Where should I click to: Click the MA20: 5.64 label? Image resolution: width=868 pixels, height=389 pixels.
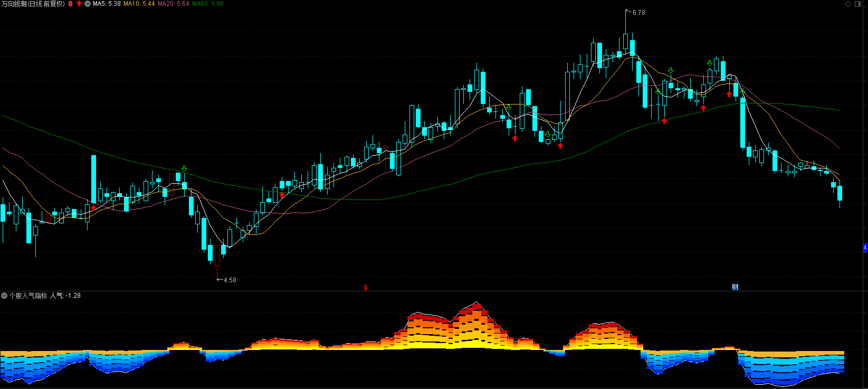pyautogui.click(x=174, y=4)
